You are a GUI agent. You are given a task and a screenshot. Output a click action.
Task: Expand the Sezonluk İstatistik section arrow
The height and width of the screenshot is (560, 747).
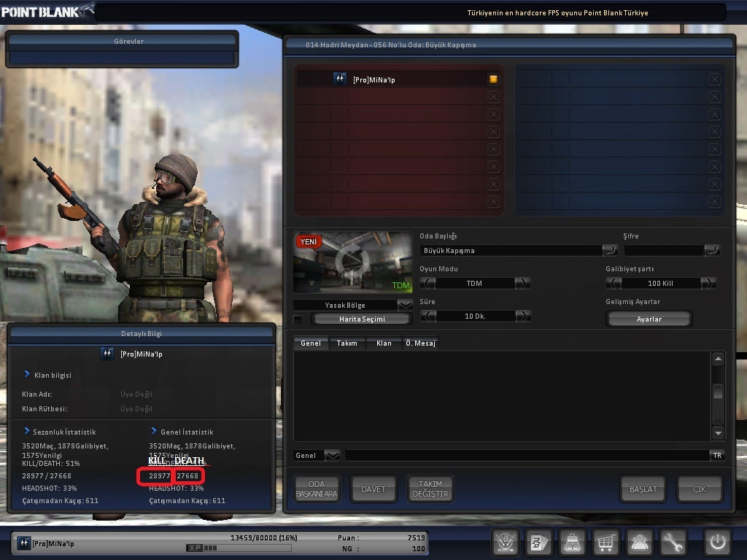coord(27,431)
